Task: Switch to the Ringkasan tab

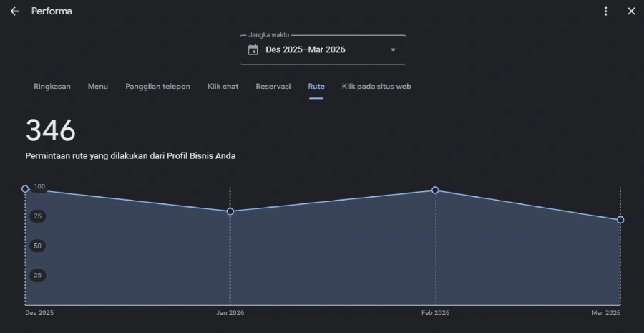Action: (52, 87)
